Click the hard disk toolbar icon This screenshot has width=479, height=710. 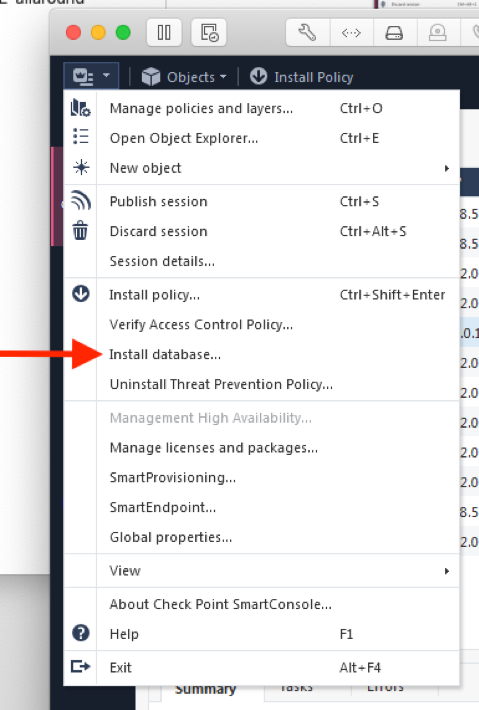394,33
